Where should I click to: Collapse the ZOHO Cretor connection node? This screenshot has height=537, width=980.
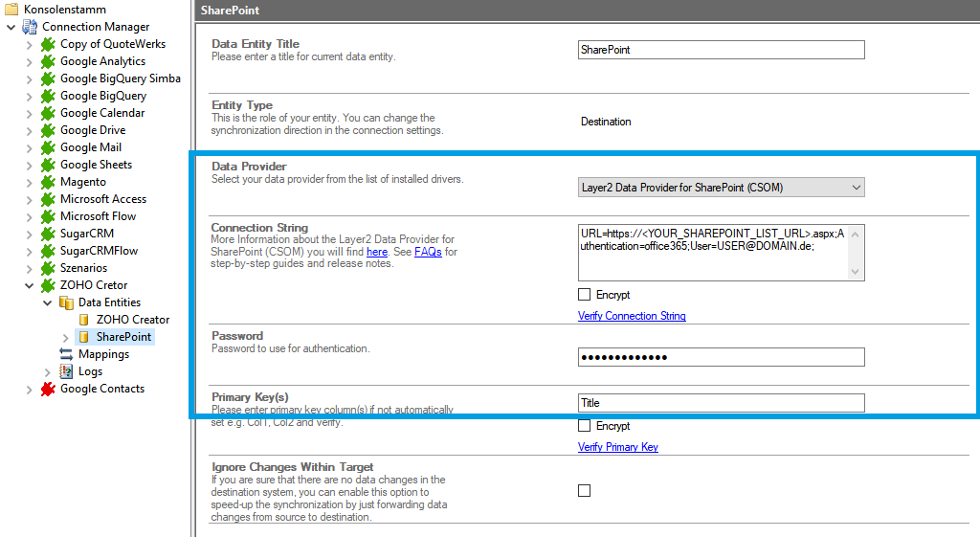29,285
